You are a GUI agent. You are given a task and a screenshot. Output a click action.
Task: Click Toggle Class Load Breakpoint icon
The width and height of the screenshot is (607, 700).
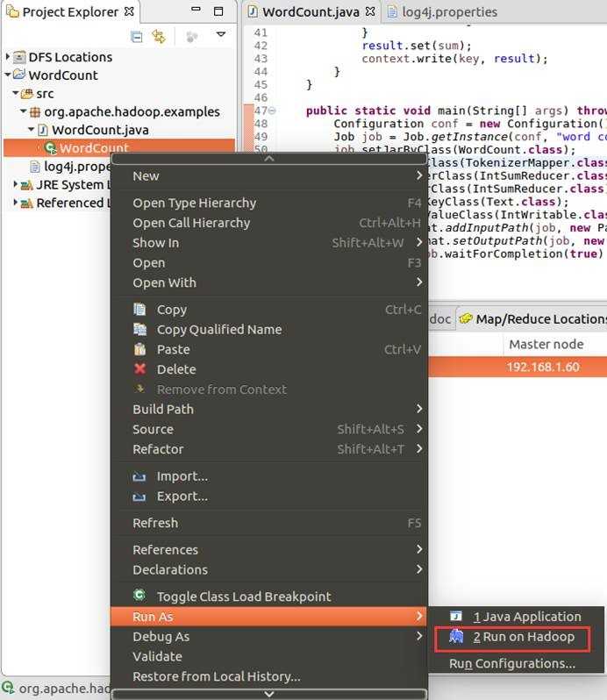coord(139,595)
